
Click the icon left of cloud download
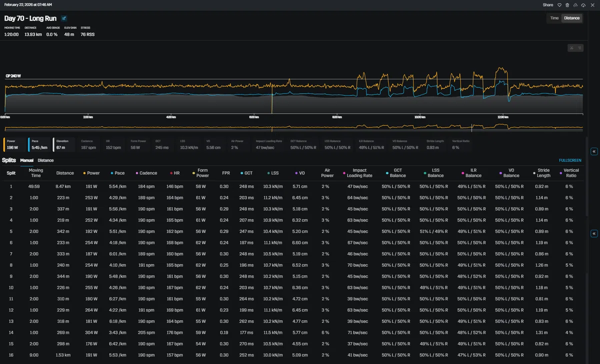tap(575, 5)
